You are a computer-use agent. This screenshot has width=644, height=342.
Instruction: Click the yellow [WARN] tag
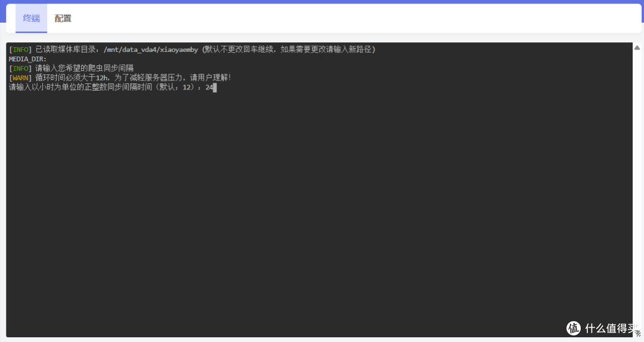pos(20,78)
